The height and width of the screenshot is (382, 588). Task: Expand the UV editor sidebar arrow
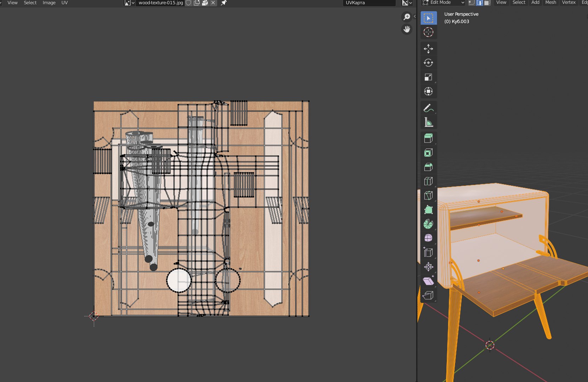pos(415,16)
